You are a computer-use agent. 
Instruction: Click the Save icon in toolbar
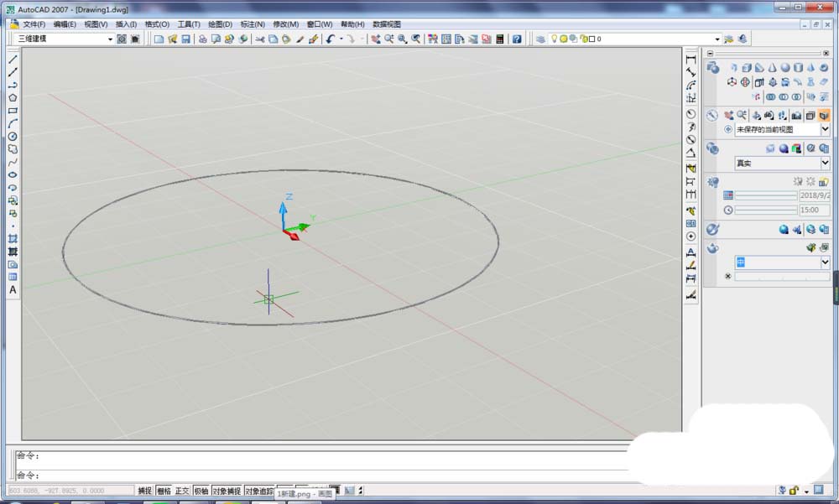coord(185,39)
